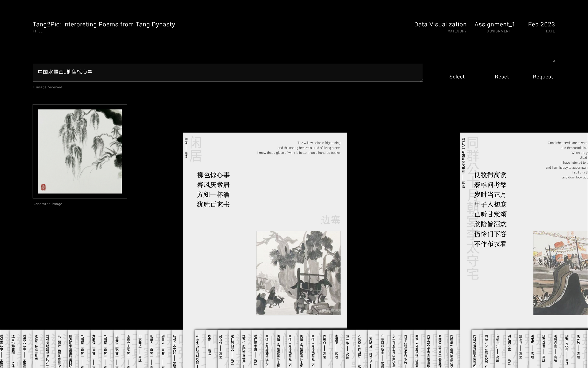The image size is (588, 368).
Task: Click the Tang2Pic page title
Action: point(104,24)
